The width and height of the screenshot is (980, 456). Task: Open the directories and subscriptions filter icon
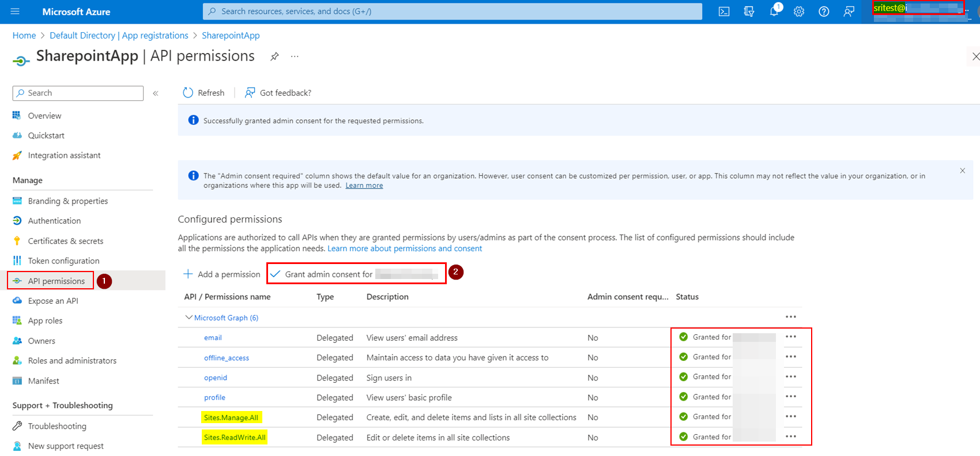point(749,12)
